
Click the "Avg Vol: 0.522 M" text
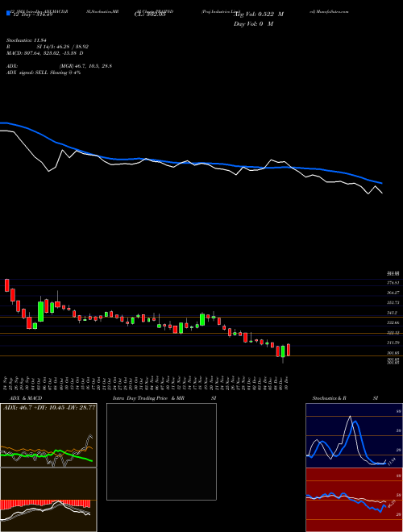click(x=260, y=15)
